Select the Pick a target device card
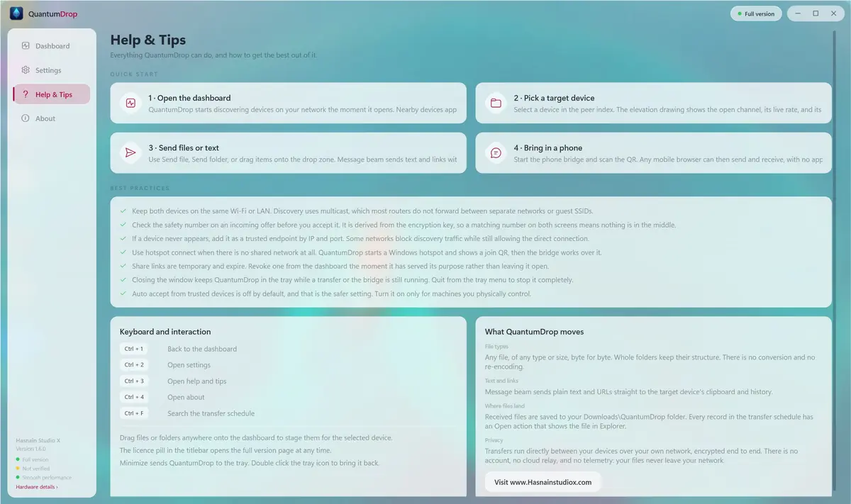The image size is (851, 504). tap(653, 103)
